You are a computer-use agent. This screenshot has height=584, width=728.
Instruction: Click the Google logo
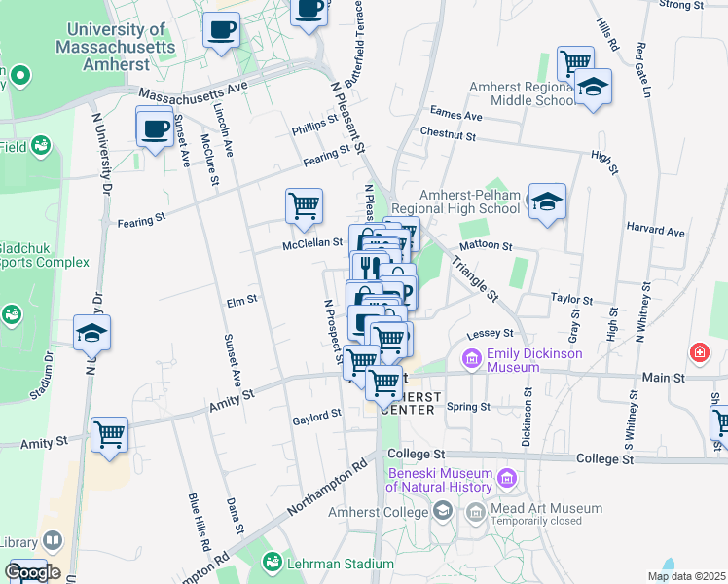pyautogui.click(x=32, y=573)
